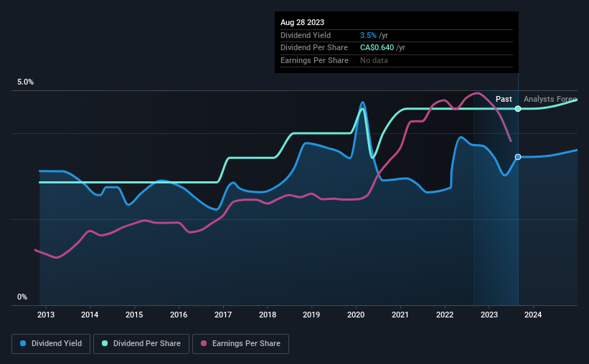This screenshot has width=589, height=364.
Task: Click the Aug 28 2023 tooltip date header
Action: coord(302,22)
